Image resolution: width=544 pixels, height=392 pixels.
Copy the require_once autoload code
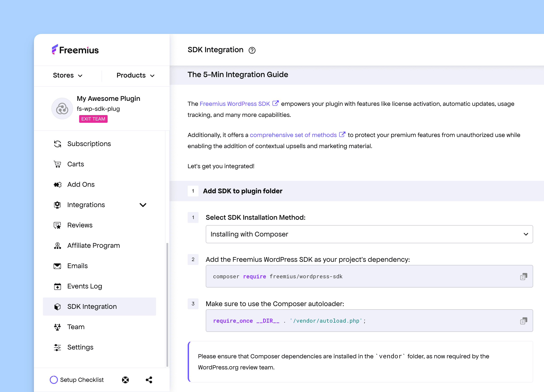523,321
